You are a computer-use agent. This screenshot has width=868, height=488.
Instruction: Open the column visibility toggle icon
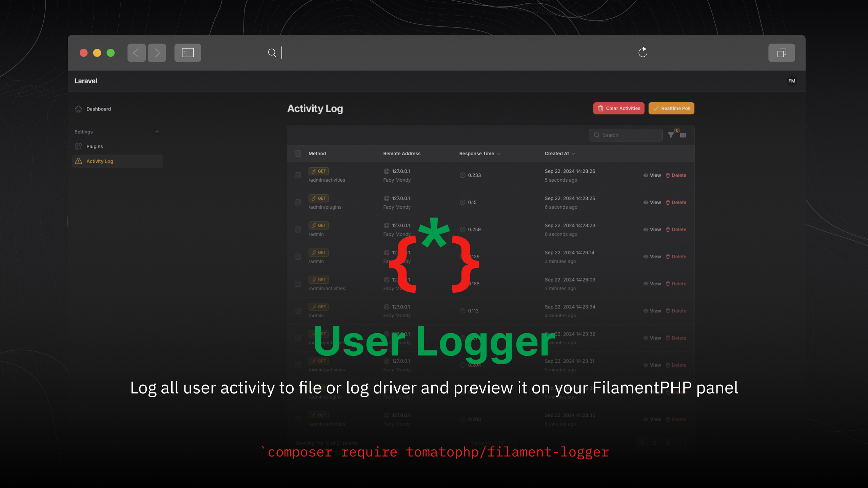pos(683,135)
